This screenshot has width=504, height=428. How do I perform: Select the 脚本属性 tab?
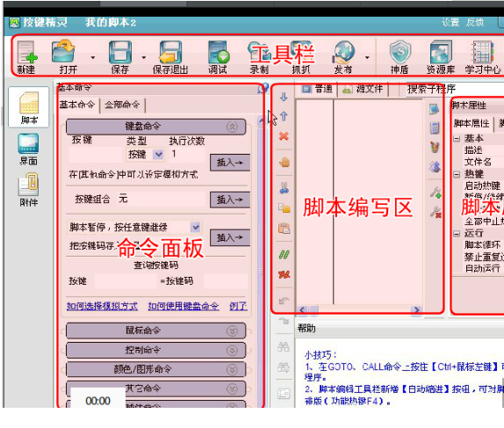click(x=472, y=124)
